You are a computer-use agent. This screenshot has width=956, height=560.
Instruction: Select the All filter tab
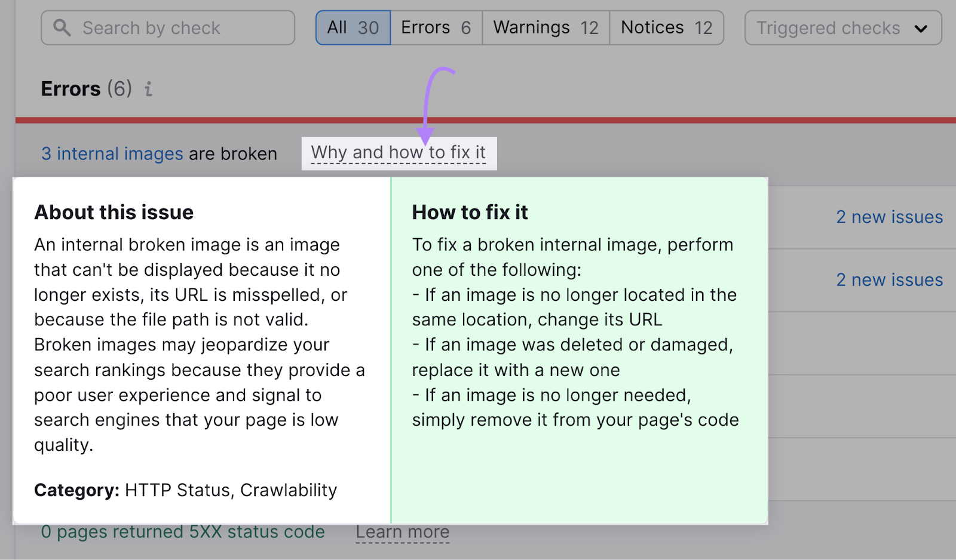pos(353,27)
